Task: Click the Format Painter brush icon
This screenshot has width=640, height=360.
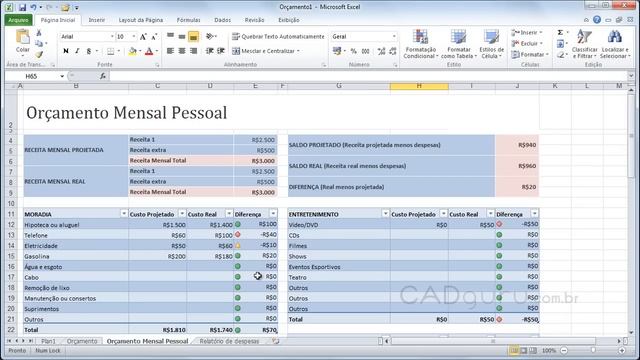Action: coord(39,54)
